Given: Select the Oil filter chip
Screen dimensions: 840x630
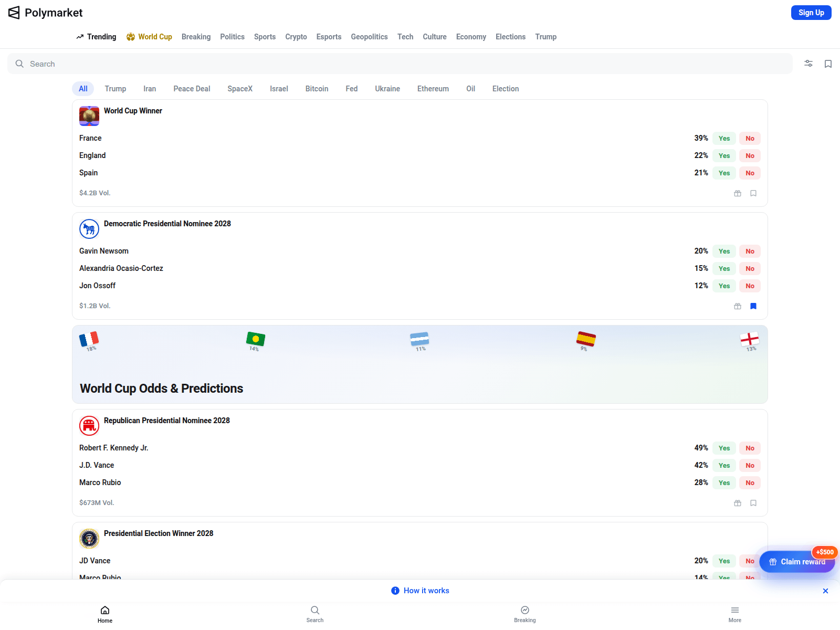Looking at the screenshot, I should tap(470, 89).
